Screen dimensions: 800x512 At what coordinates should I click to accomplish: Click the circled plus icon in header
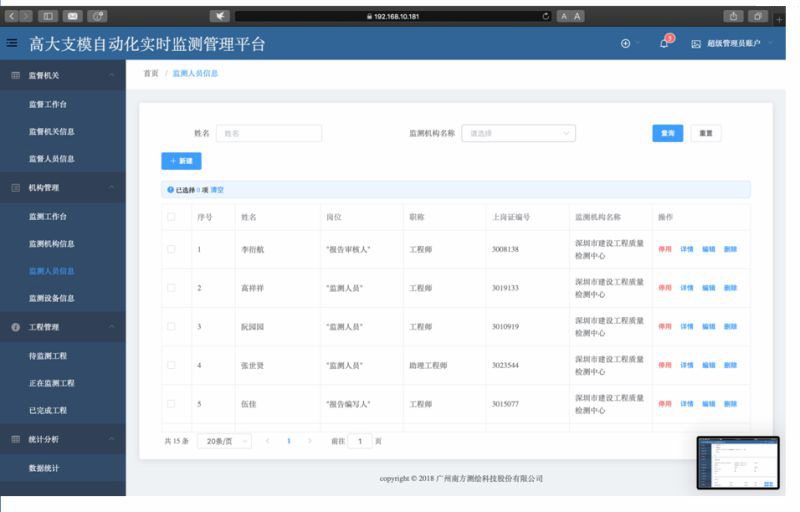(x=626, y=43)
